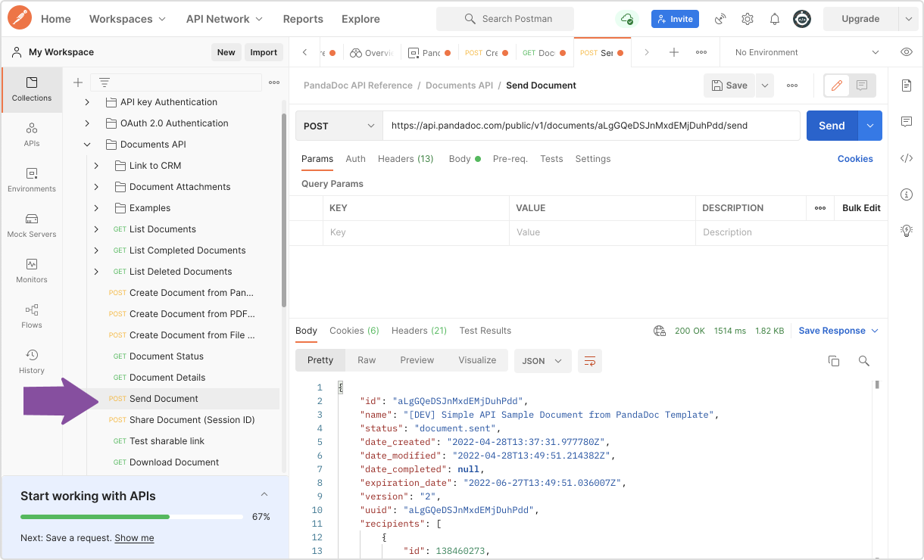Click the network globe icon in response bar
This screenshot has width=924, height=560.
coord(660,331)
